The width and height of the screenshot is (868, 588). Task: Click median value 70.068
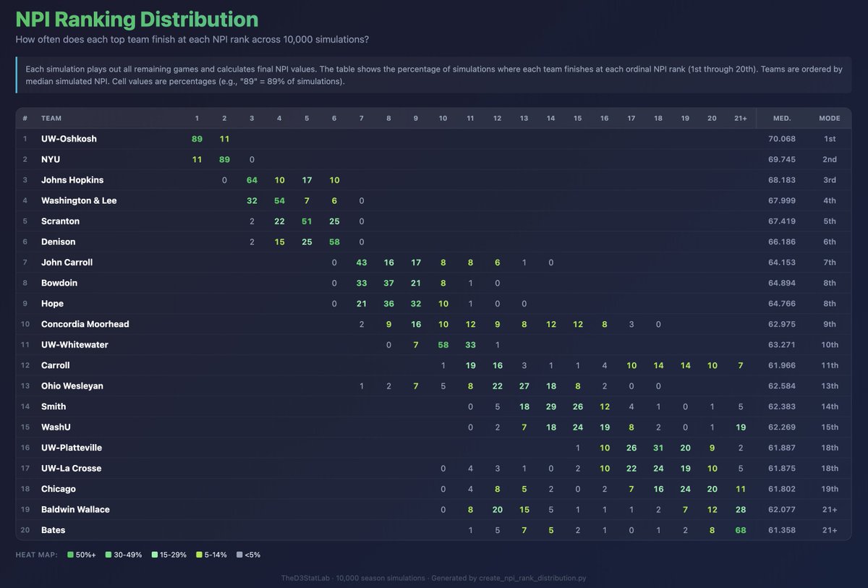(782, 139)
